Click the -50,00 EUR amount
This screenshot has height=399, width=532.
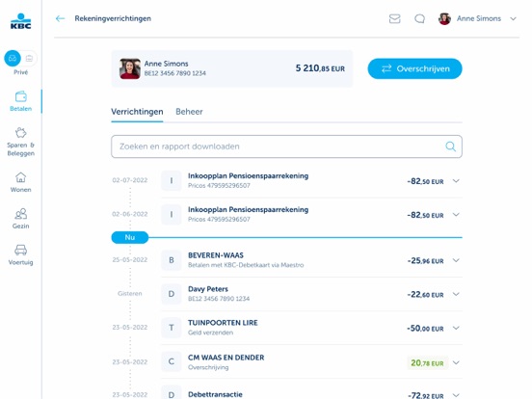(x=425, y=328)
